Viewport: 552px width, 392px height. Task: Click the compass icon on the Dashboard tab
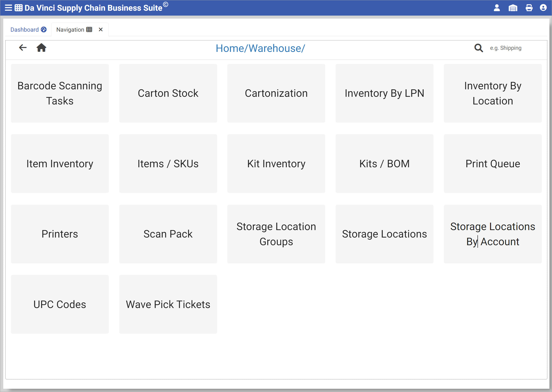coord(44,29)
